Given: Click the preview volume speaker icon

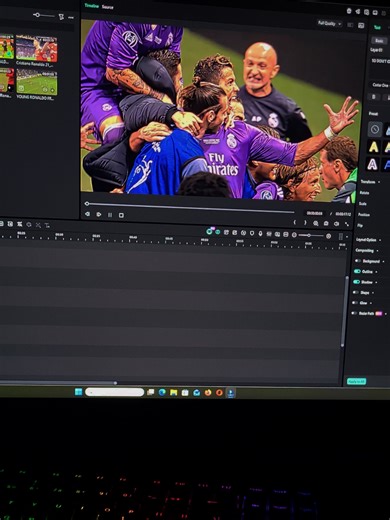Looking at the screenshot, I should click(336, 223).
